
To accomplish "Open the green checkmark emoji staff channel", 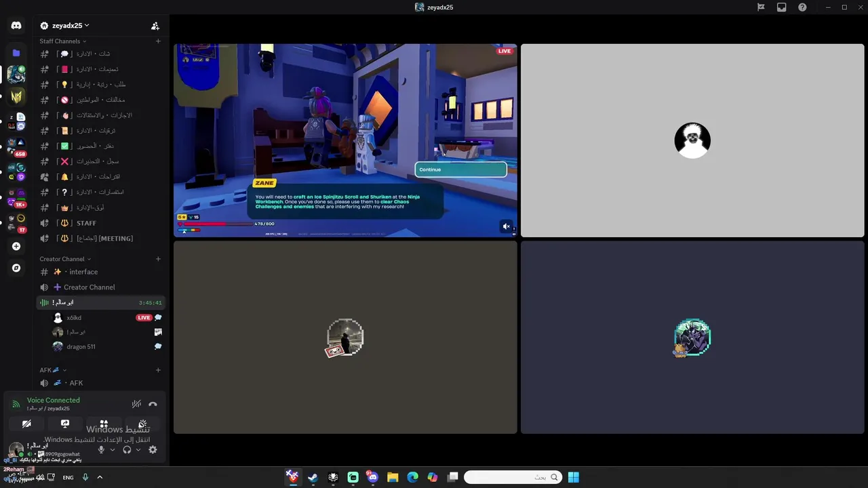I will coord(100,146).
